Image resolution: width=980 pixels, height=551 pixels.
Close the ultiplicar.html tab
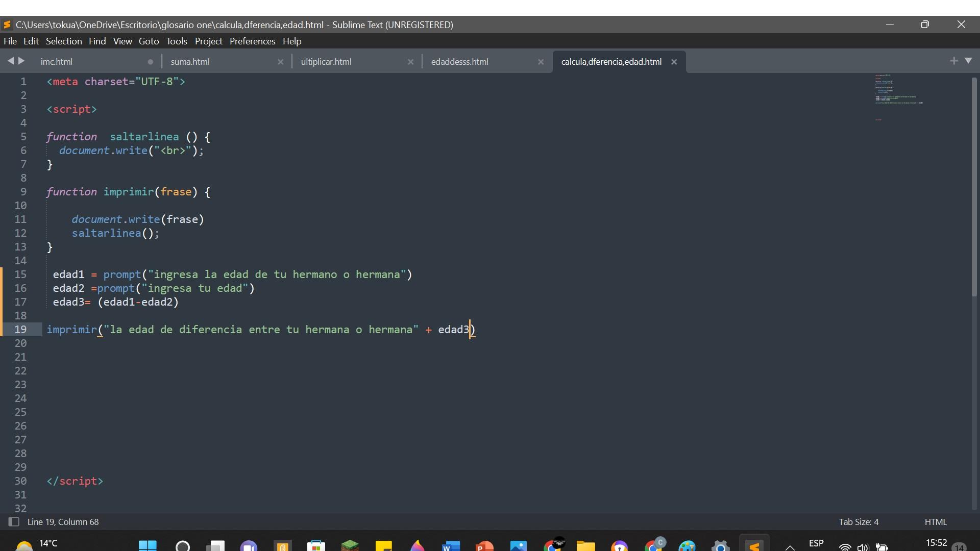click(x=410, y=62)
